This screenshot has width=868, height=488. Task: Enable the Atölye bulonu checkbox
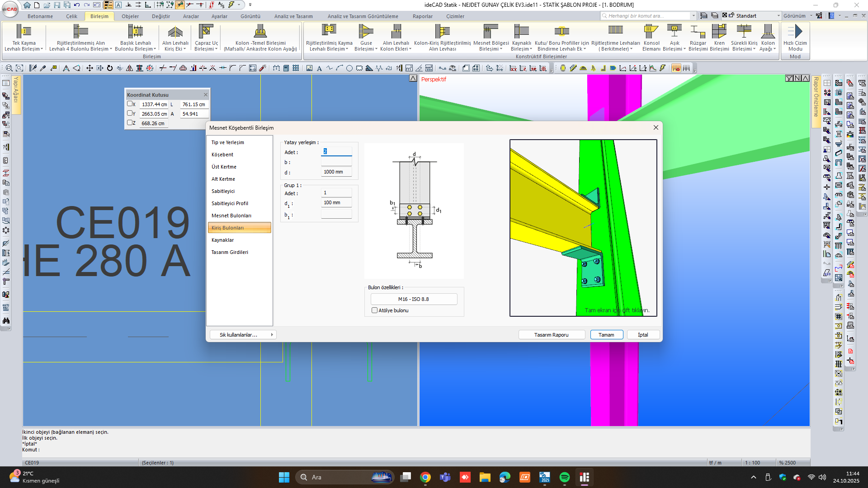tap(374, 310)
